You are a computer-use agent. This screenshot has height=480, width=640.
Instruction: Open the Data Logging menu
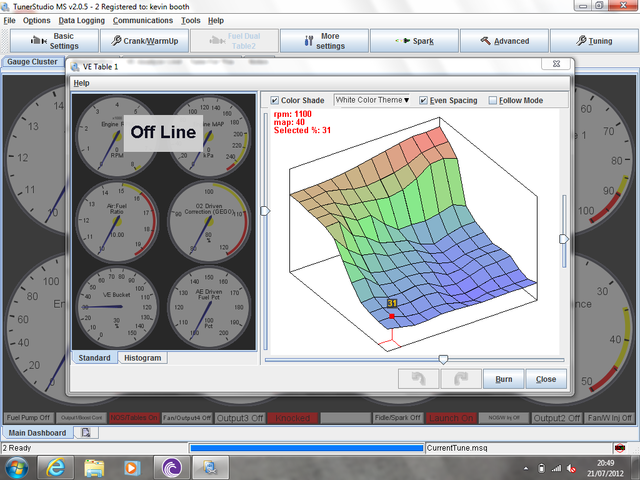point(80,20)
